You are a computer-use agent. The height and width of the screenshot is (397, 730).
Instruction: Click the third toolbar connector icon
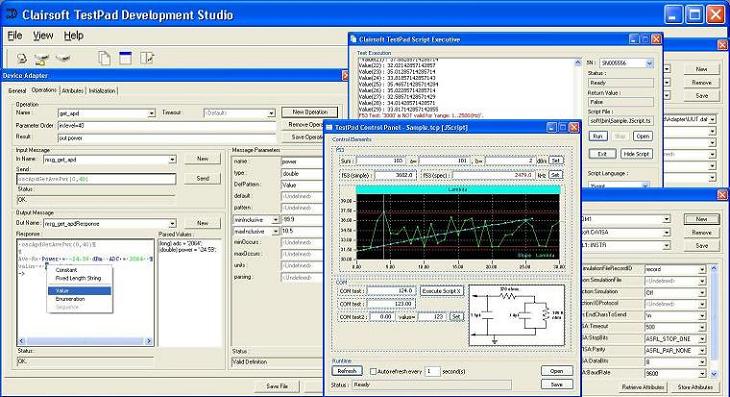[x=63, y=59]
